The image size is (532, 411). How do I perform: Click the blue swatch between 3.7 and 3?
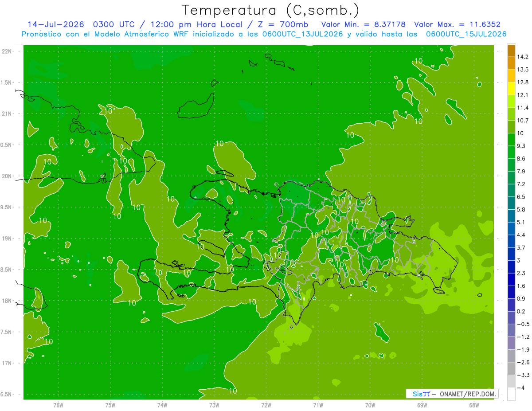click(511, 254)
